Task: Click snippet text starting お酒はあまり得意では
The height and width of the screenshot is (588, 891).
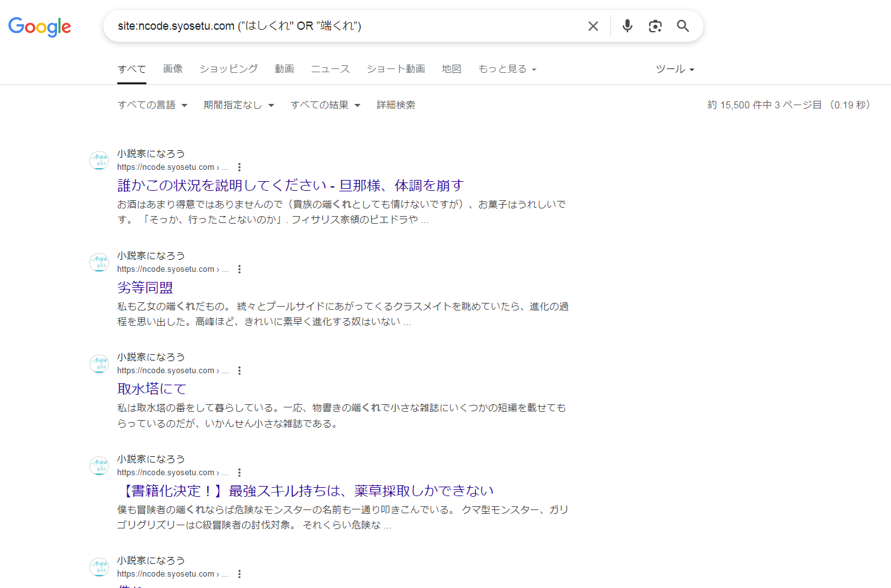Action: pos(342,212)
